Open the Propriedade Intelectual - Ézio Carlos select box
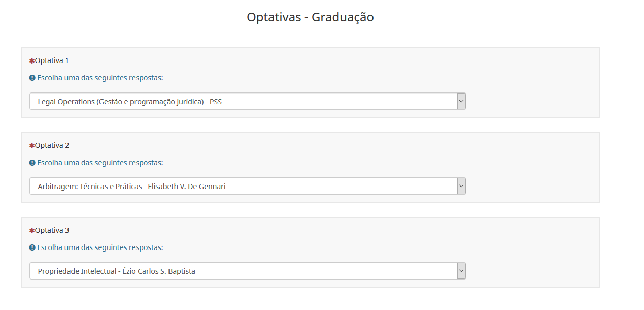The height and width of the screenshot is (310, 644). point(243,271)
